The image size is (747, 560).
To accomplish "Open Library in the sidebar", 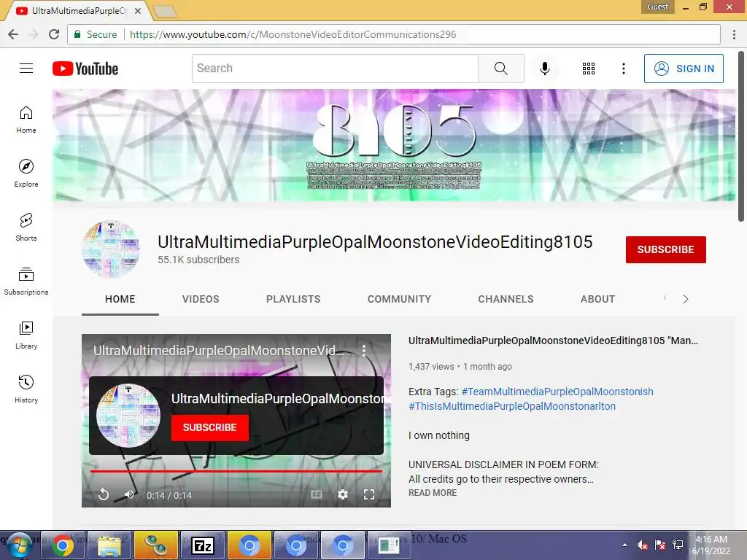I will coord(26,335).
